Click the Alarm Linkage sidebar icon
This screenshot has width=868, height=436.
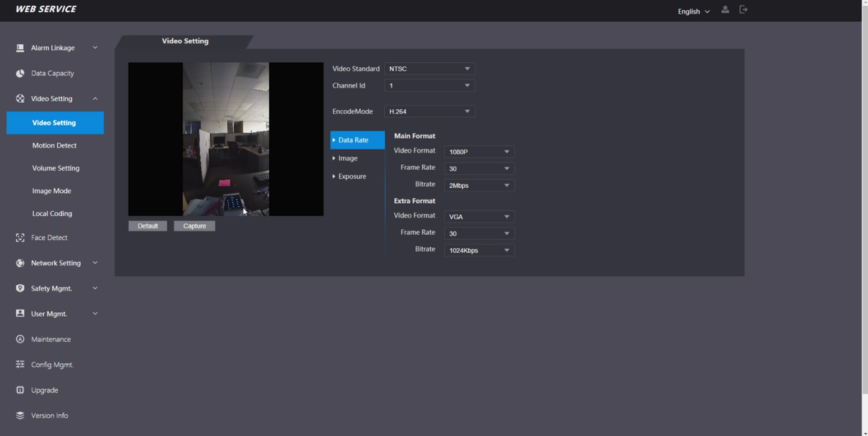click(x=20, y=48)
